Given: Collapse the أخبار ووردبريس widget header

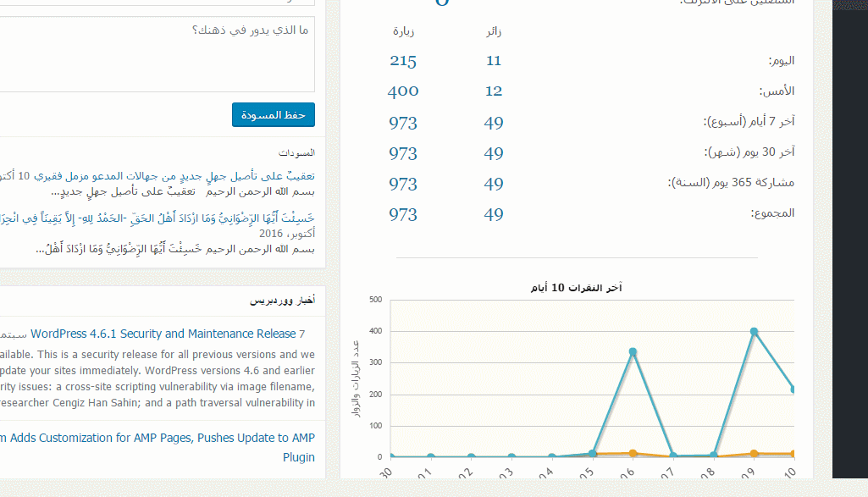Looking at the screenshot, I should pyautogui.click(x=283, y=301).
